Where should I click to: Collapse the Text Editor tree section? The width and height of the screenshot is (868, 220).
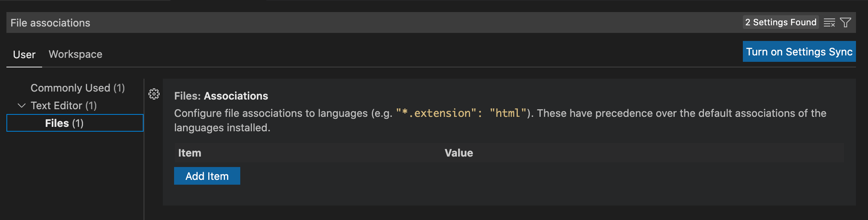coord(22,106)
